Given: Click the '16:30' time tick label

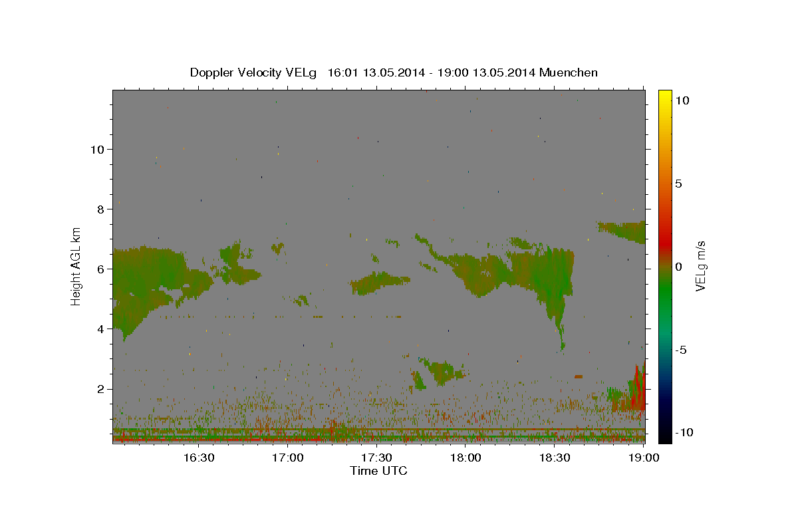Looking at the screenshot, I should click(x=198, y=458).
